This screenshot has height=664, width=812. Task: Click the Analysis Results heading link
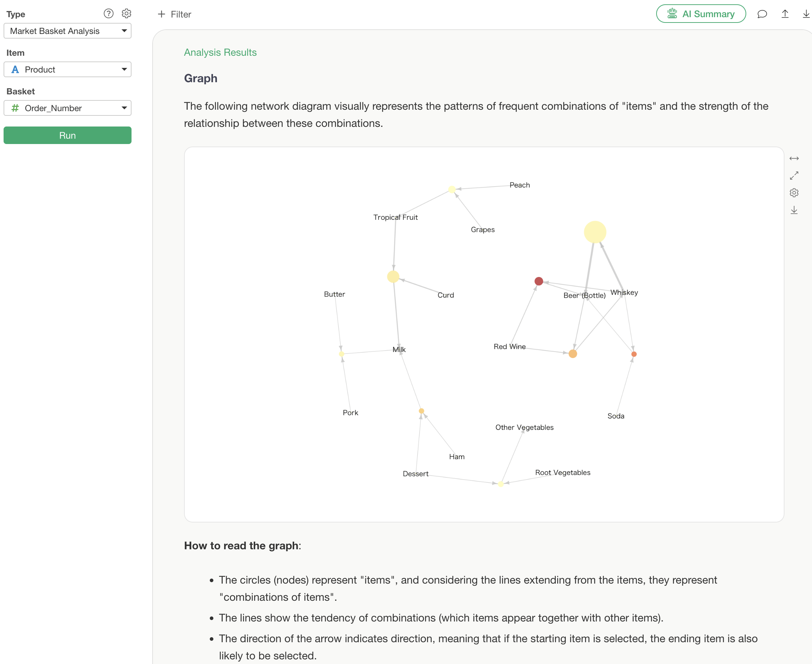[x=220, y=53]
